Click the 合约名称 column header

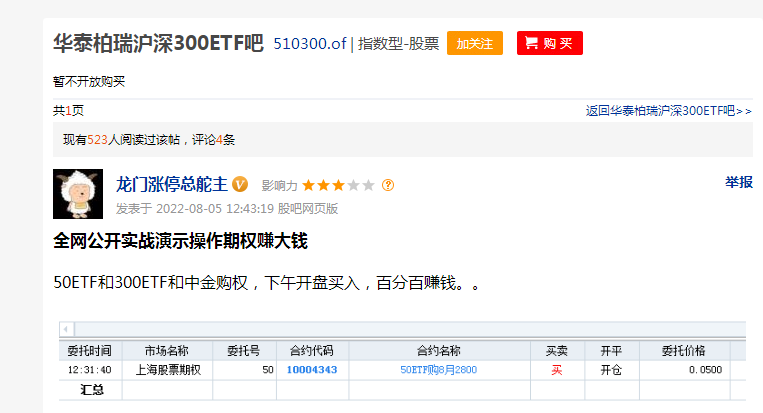[439, 350]
